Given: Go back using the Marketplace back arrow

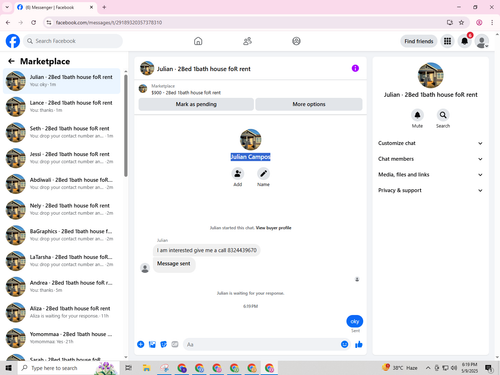Looking at the screenshot, I should (11, 61).
